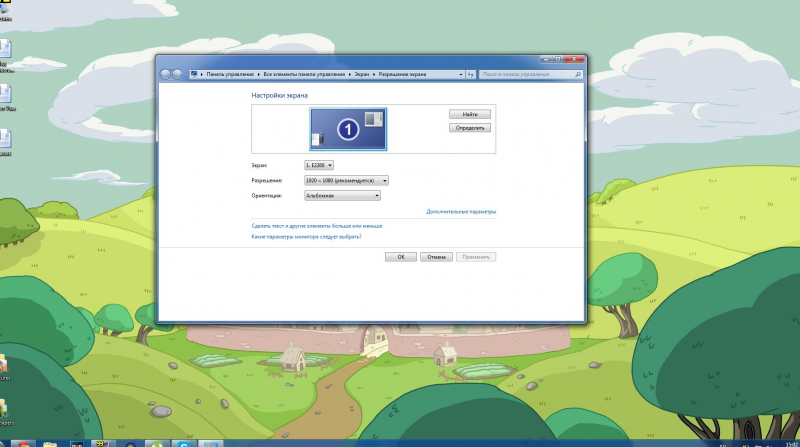
Task: Open the Разрешение resolution dropdown
Action: point(346,181)
